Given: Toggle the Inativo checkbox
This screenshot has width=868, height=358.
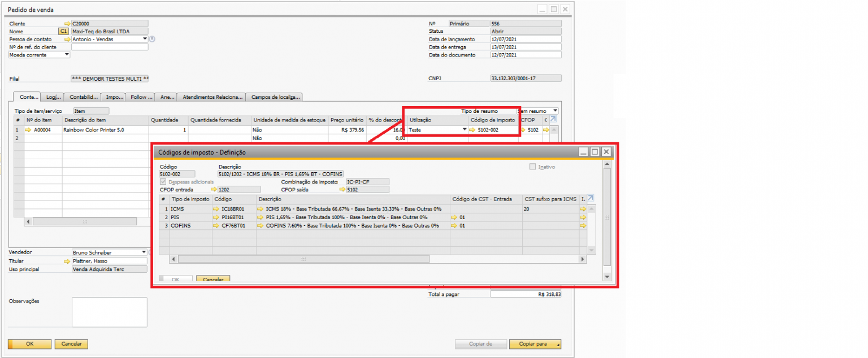Looking at the screenshot, I should (532, 167).
